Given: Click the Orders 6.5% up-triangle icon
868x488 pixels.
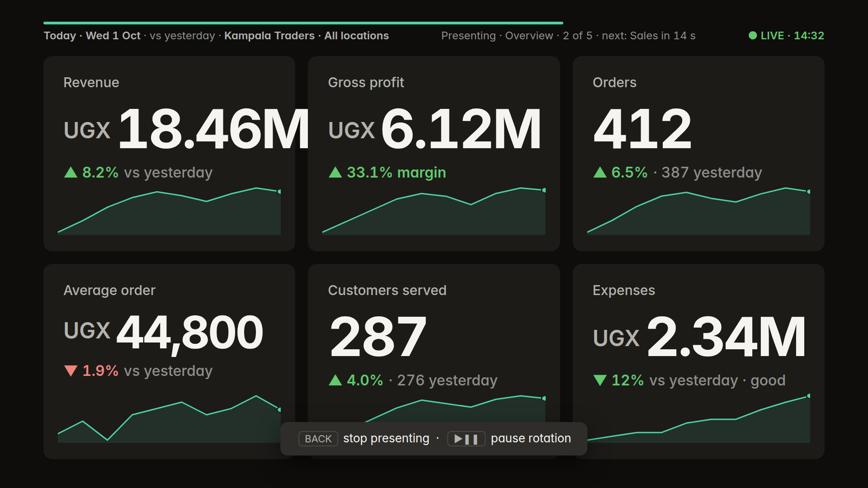Looking at the screenshot, I should tap(600, 172).
